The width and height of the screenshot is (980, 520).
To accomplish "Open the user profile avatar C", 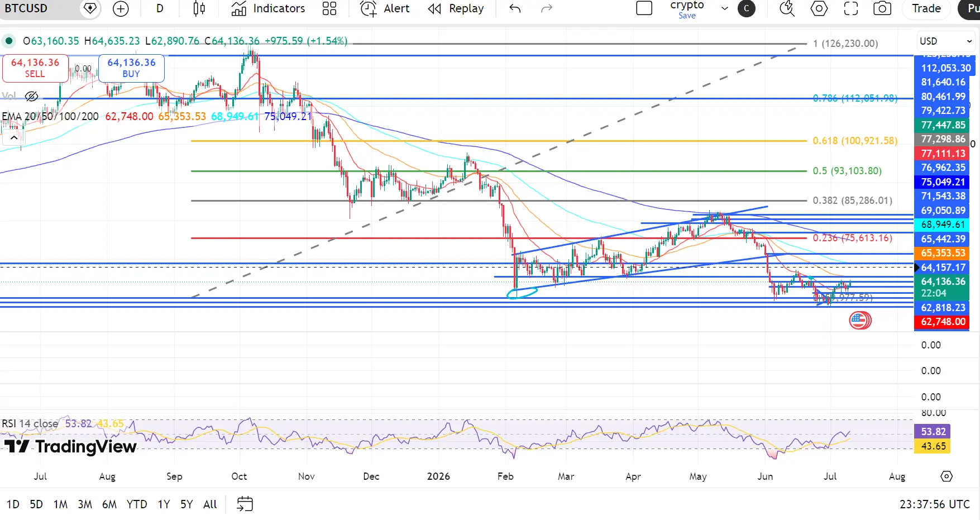I will 747,8.
